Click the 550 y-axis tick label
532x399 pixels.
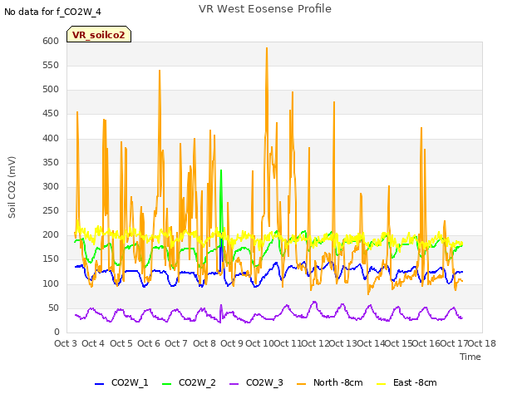tap(51, 66)
